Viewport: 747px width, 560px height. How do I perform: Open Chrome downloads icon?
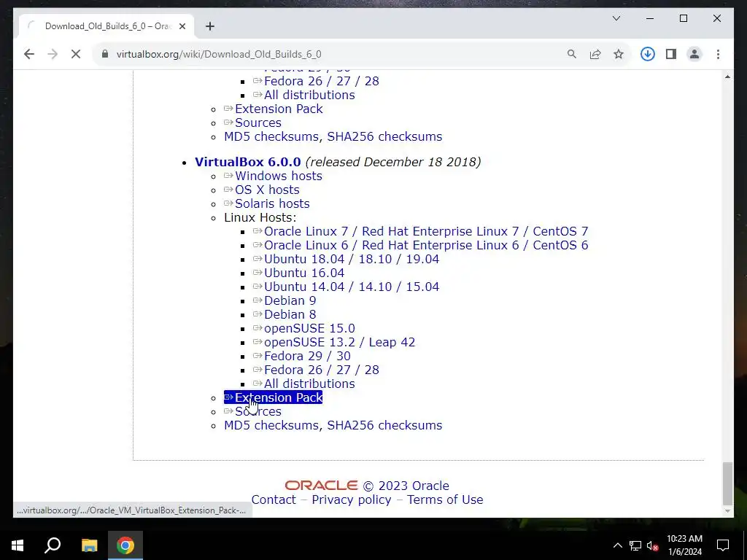tap(648, 54)
